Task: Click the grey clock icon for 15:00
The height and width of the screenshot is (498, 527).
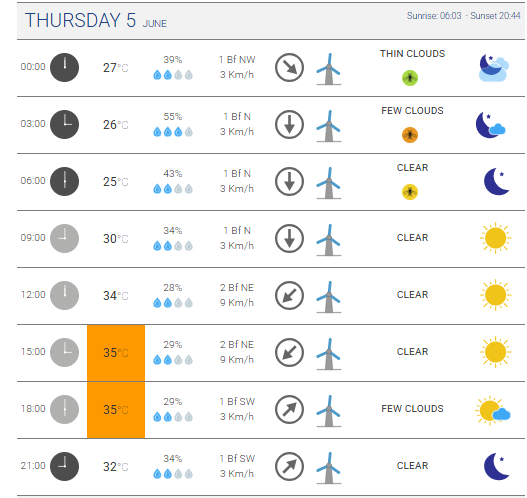Action: (x=65, y=352)
